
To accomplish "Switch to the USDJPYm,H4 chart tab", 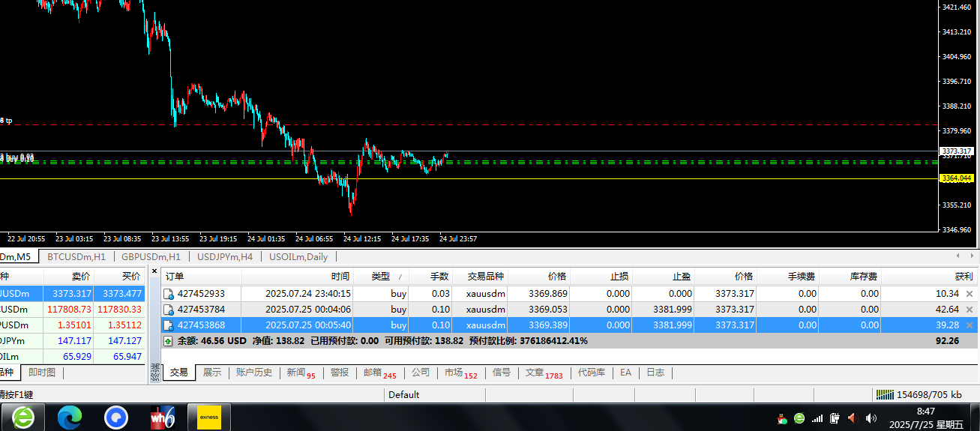I will coord(224,257).
